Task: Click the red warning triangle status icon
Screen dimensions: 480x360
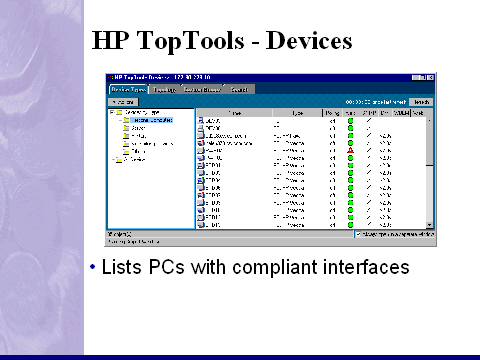Action: [x=350, y=150]
